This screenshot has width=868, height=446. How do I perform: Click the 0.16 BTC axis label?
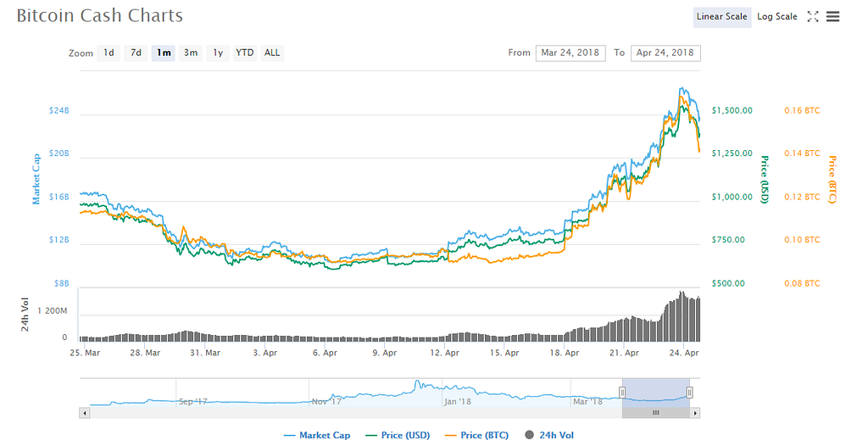[802, 111]
